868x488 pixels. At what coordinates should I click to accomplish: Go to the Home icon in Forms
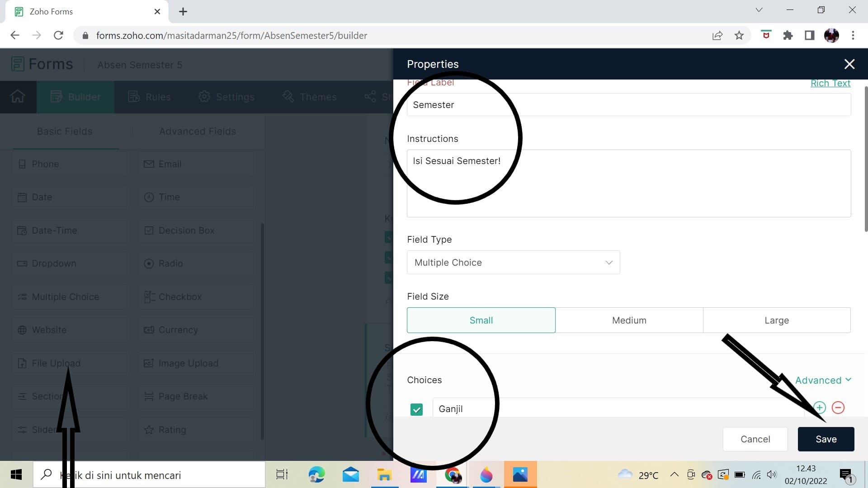18,97
